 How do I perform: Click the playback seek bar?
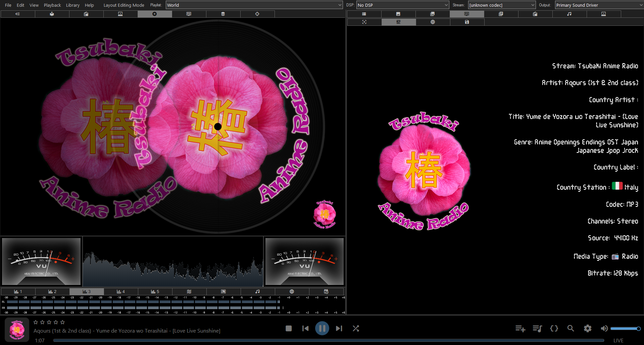point(329,340)
